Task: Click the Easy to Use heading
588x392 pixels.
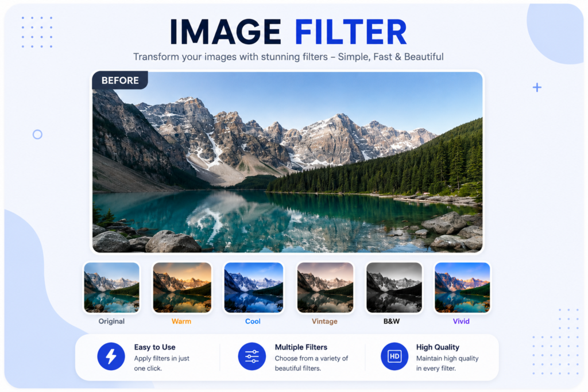Action: (155, 347)
